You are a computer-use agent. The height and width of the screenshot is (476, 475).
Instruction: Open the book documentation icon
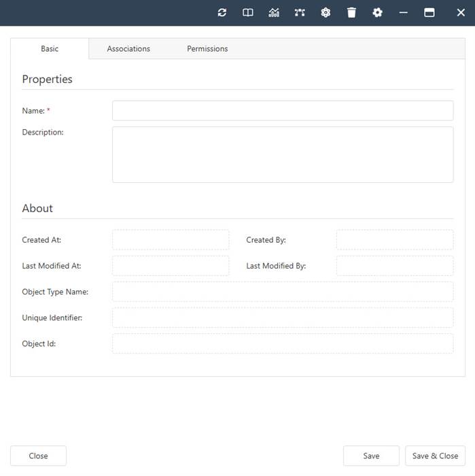point(248,12)
